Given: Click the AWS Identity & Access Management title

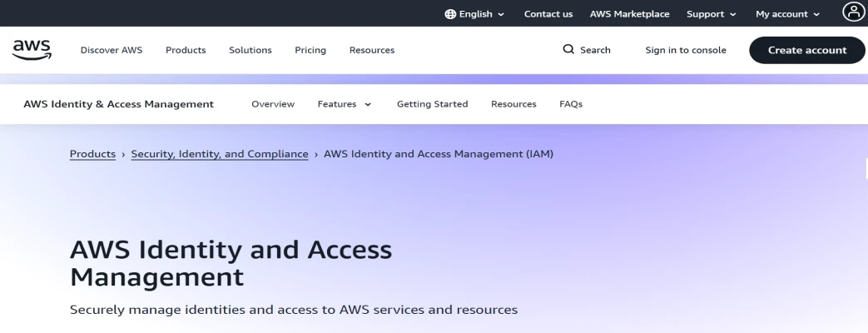Looking at the screenshot, I should click(x=118, y=103).
